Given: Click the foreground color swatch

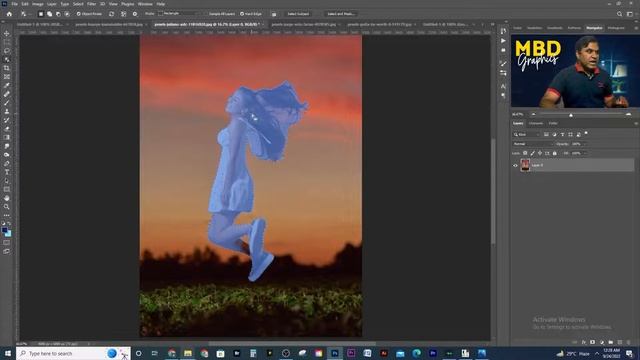Looking at the screenshot, I should tap(4, 230).
